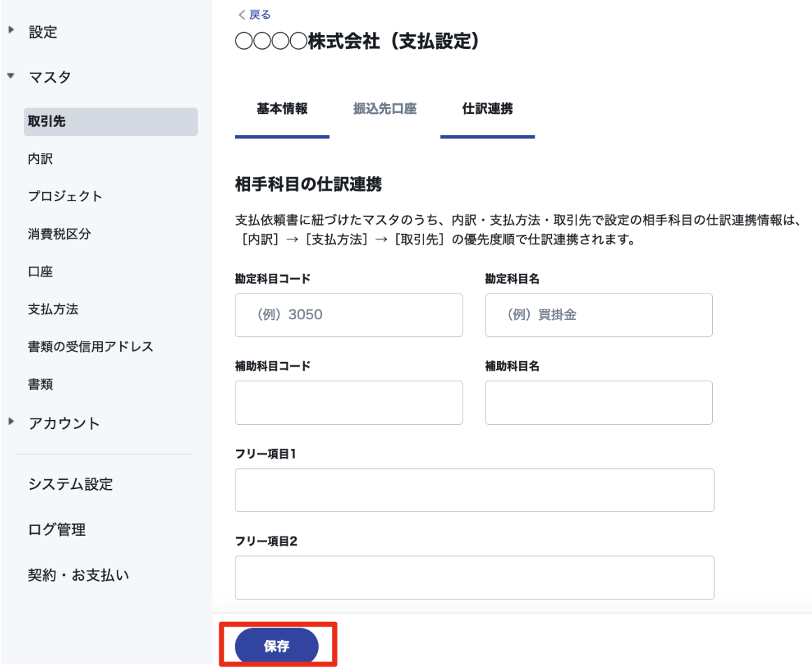This screenshot has width=812, height=670.
Task: Open 口座 in the sidebar
Action: pyautogui.click(x=41, y=272)
